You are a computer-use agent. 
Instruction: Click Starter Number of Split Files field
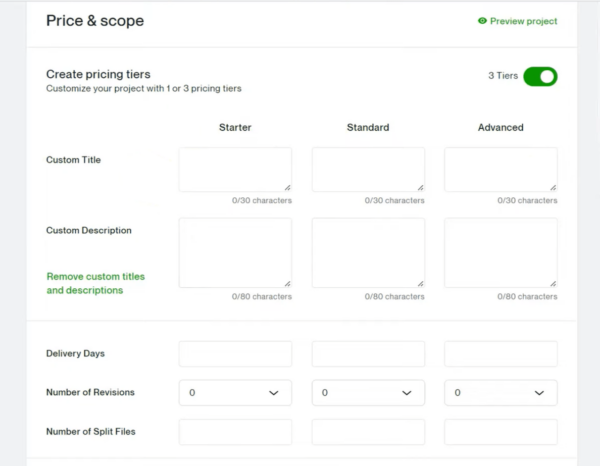235,432
